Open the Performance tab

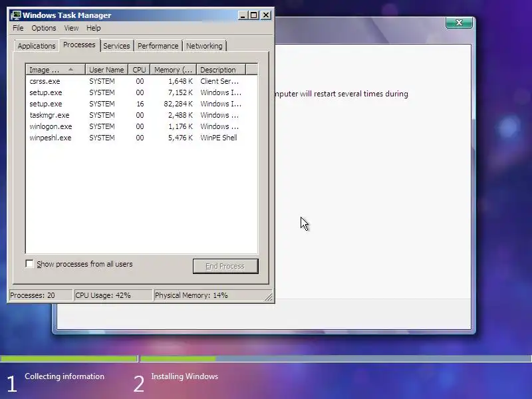click(158, 46)
